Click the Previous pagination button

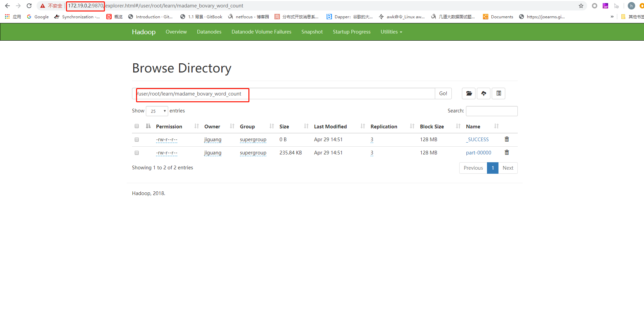pos(473,168)
